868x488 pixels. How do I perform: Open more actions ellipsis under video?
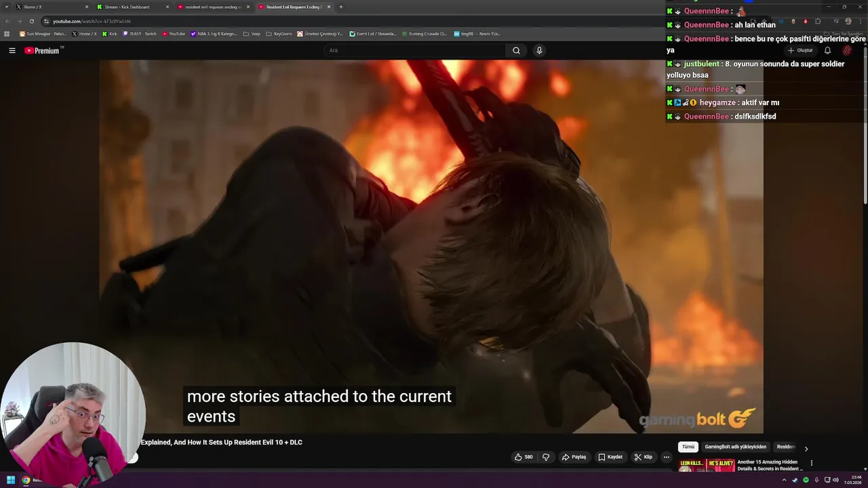pyautogui.click(x=667, y=457)
